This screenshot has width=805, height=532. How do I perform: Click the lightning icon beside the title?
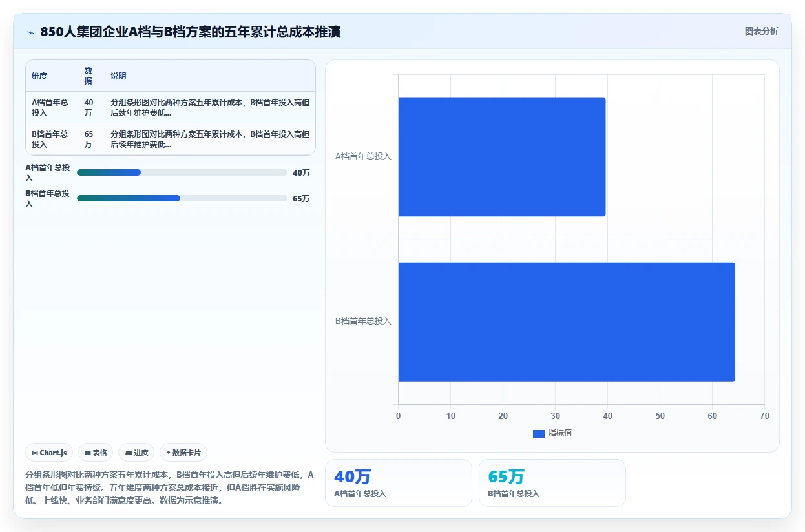(x=30, y=32)
